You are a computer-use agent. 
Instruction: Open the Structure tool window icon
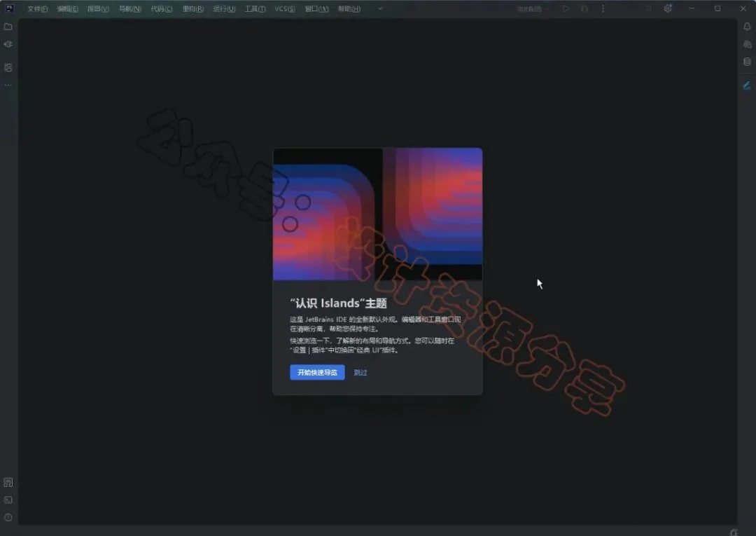pos(8,67)
